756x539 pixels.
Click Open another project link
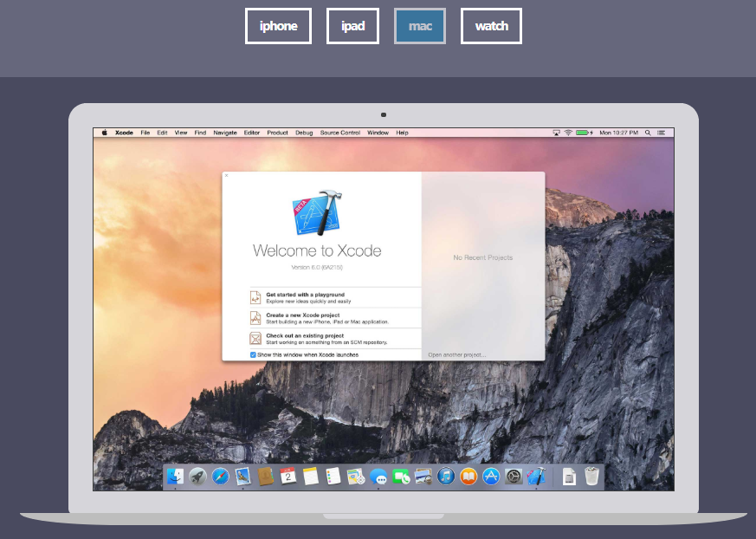pos(457,354)
